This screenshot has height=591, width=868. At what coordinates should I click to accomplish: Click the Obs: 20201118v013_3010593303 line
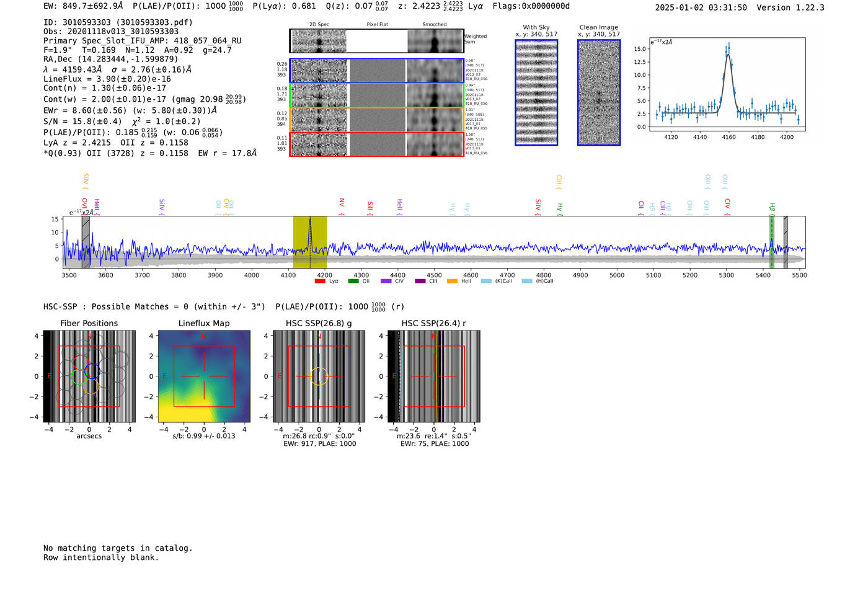[x=111, y=32]
